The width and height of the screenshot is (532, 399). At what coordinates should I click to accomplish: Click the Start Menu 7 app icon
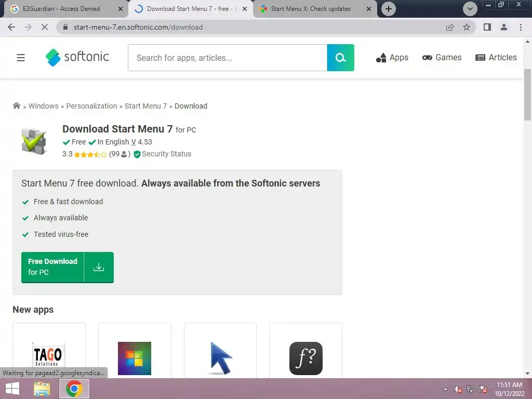[34, 141]
